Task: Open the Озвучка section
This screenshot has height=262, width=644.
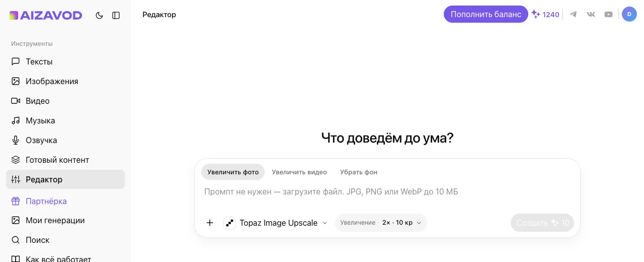Action: tap(65, 140)
